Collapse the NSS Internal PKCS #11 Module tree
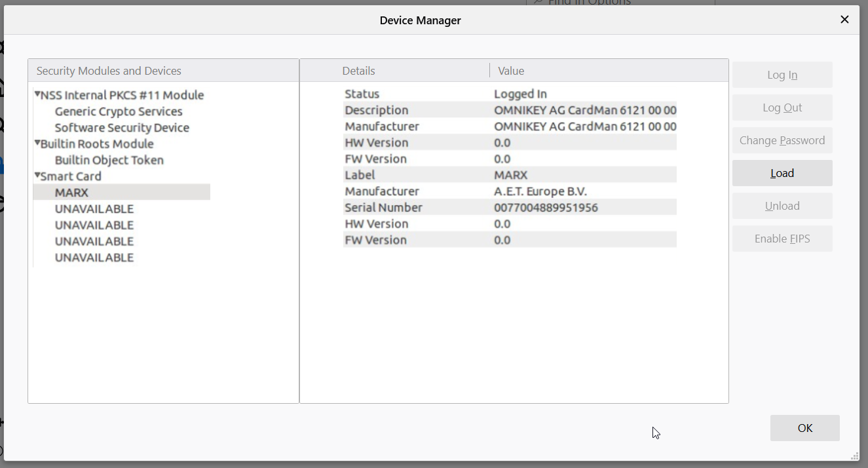This screenshot has width=868, height=468. (x=37, y=94)
